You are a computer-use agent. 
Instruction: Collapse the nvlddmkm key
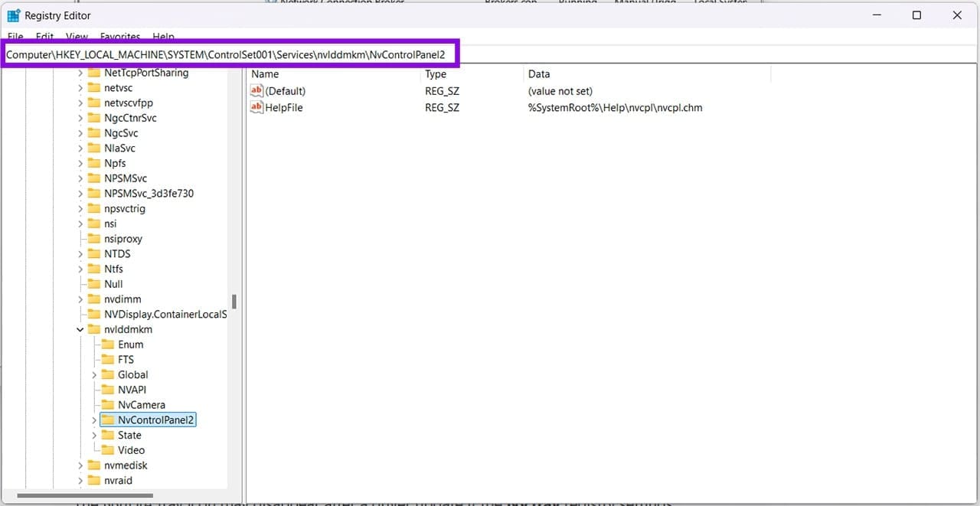pyautogui.click(x=80, y=330)
